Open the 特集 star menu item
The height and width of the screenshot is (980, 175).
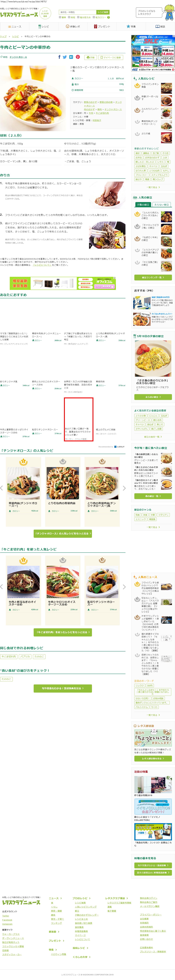click(x=131, y=27)
